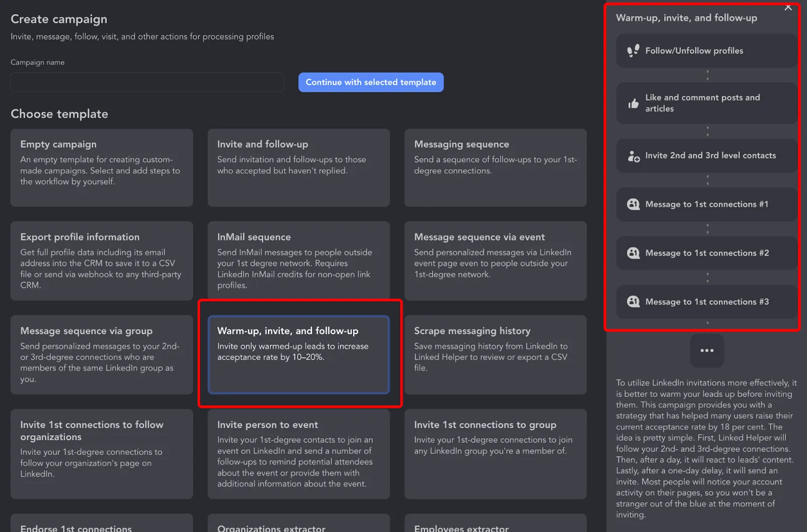The width and height of the screenshot is (807, 532).
Task: Open the Follow/Unfollow profiles step
Action: [x=706, y=50]
